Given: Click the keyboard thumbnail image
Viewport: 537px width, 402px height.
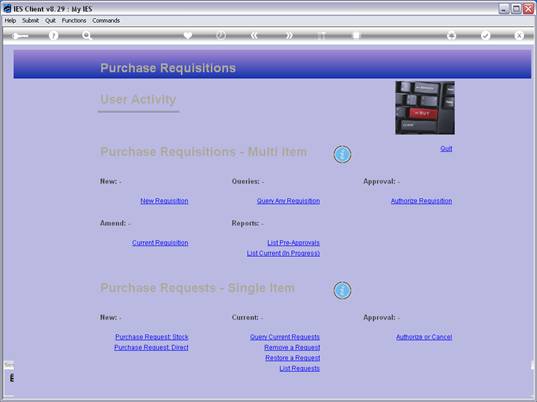Looking at the screenshot, I should click(425, 108).
